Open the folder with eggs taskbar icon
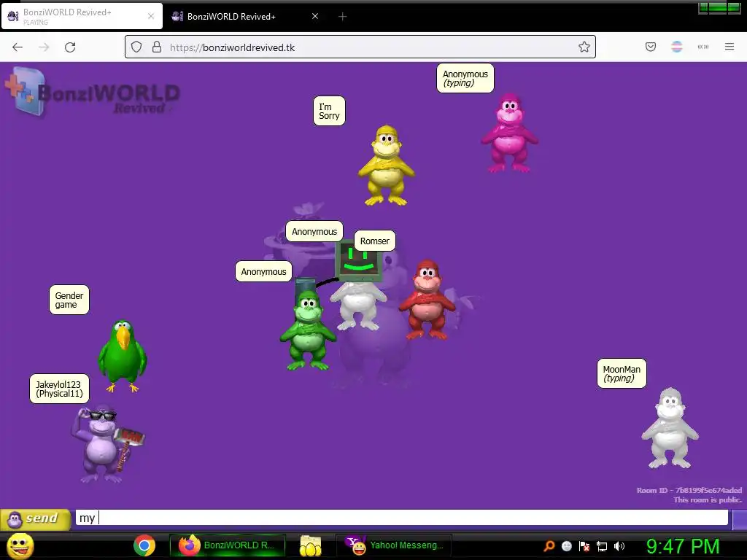 pyautogui.click(x=310, y=545)
